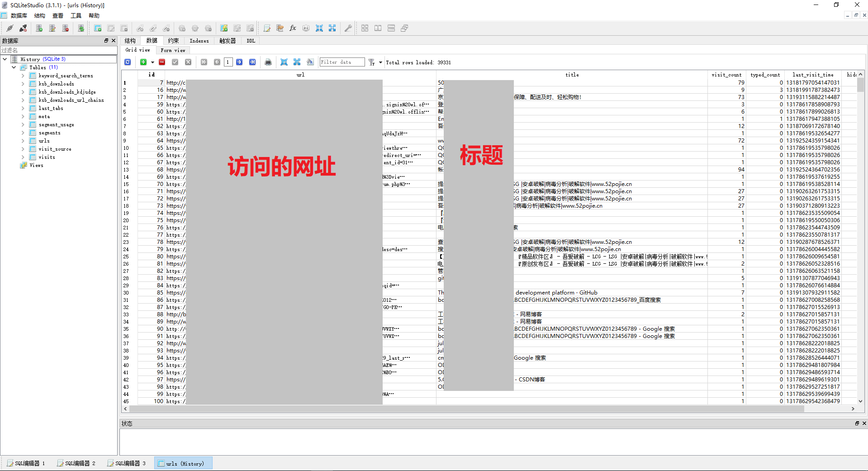Open a new SQL editor window

[x=267, y=28]
